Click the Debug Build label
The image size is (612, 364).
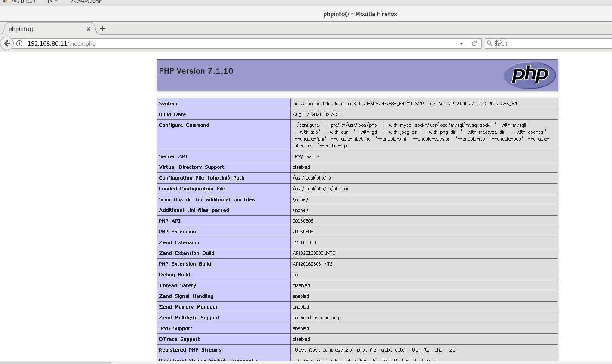174,275
